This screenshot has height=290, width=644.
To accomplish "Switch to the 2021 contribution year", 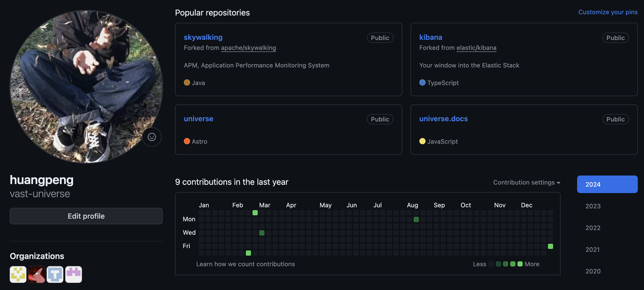I will tap(593, 249).
